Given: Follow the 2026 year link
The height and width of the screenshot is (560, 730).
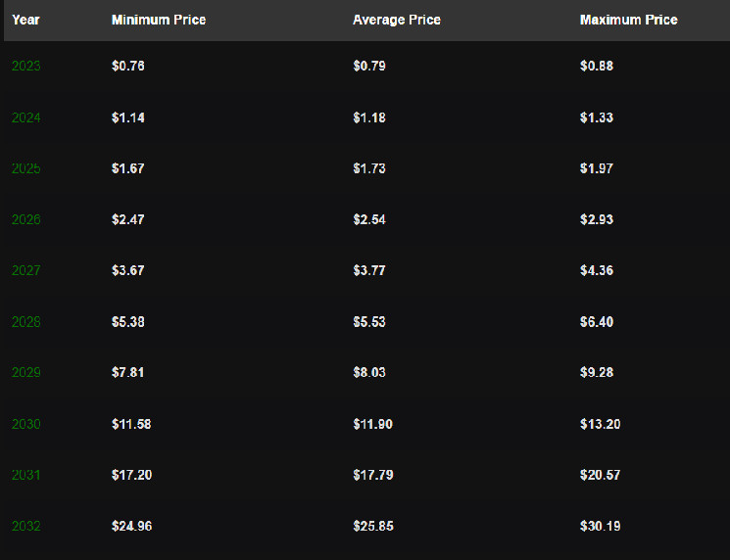Looking at the screenshot, I should (25, 219).
